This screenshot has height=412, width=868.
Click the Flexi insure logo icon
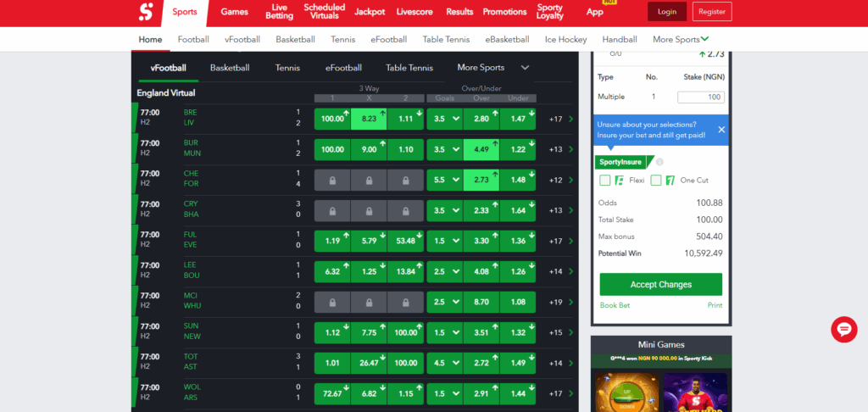(620, 181)
